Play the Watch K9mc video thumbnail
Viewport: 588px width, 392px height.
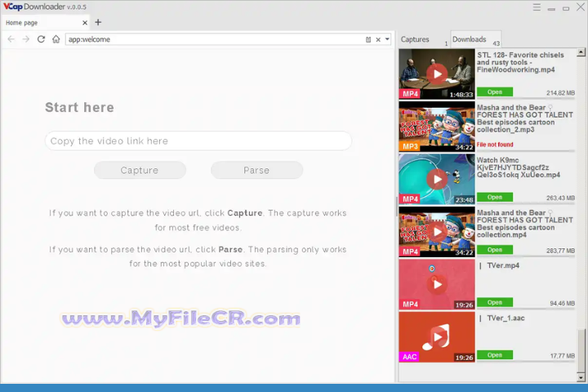[437, 180]
